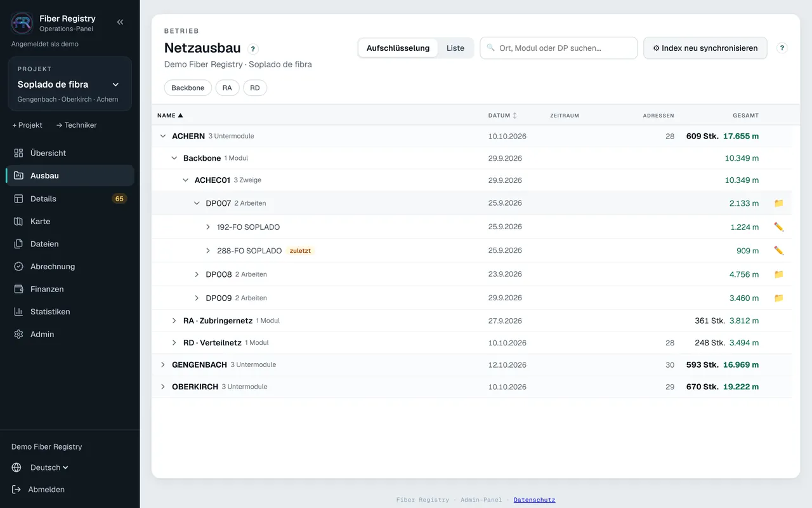Click Index neu synchronisieren button
The width and height of the screenshot is (812, 508).
pos(705,48)
